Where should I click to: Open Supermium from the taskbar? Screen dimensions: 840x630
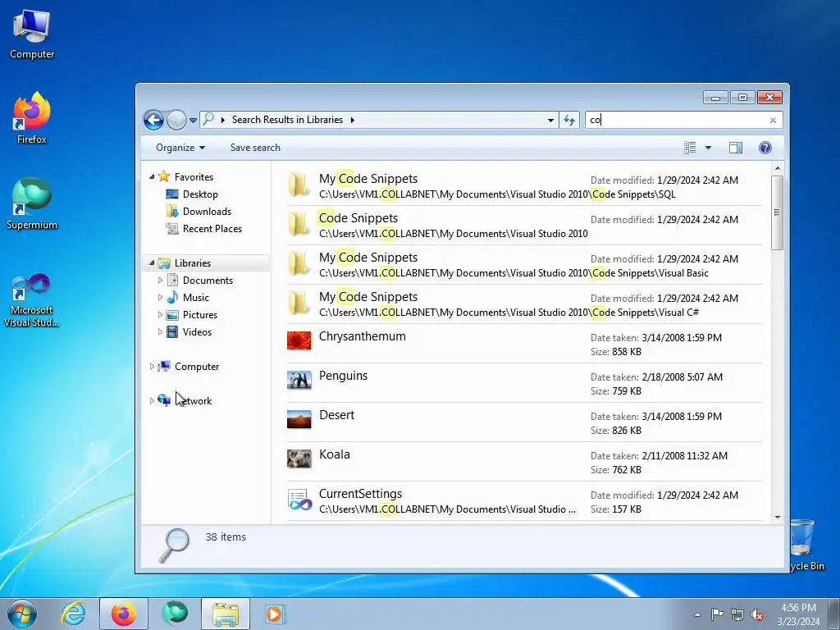pyautogui.click(x=175, y=614)
